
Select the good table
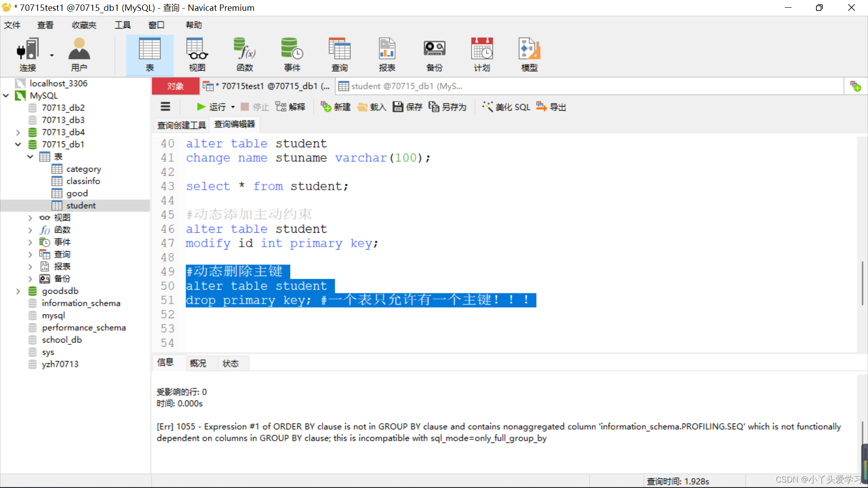click(x=77, y=193)
